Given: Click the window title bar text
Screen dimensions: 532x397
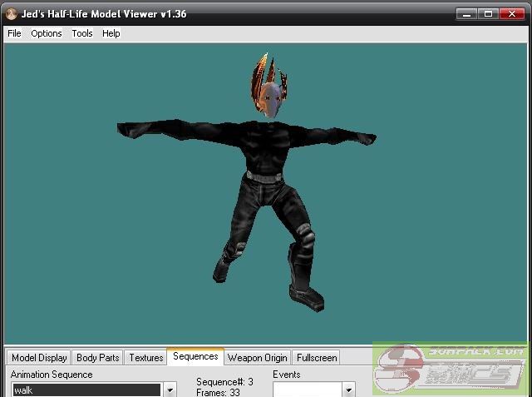Looking at the screenshot, I should pos(100,13).
